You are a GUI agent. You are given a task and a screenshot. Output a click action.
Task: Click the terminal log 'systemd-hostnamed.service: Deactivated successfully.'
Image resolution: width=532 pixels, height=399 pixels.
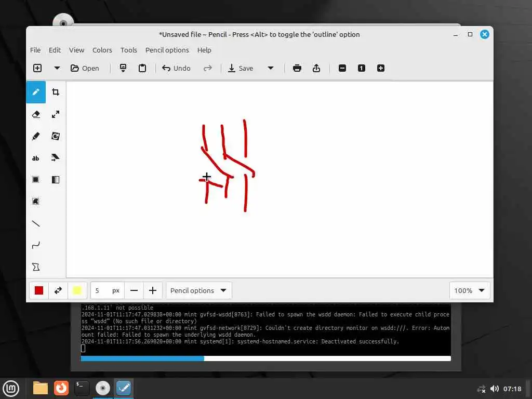[318, 341]
